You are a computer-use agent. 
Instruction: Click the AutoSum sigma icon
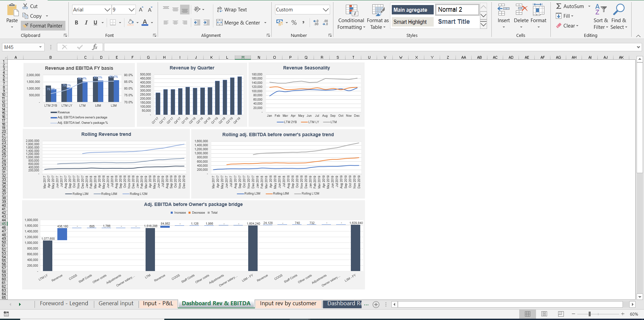559,6
